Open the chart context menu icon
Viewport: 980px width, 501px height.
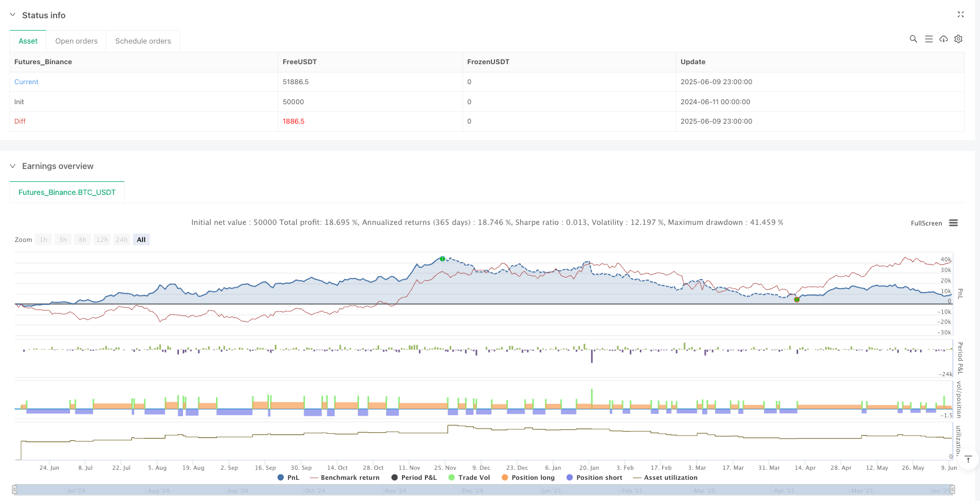(954, 223)
